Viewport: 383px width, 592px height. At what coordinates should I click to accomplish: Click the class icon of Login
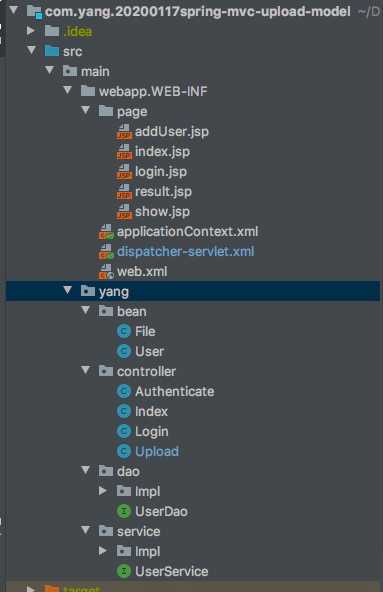pyautogui.click(x=124, y=432)
